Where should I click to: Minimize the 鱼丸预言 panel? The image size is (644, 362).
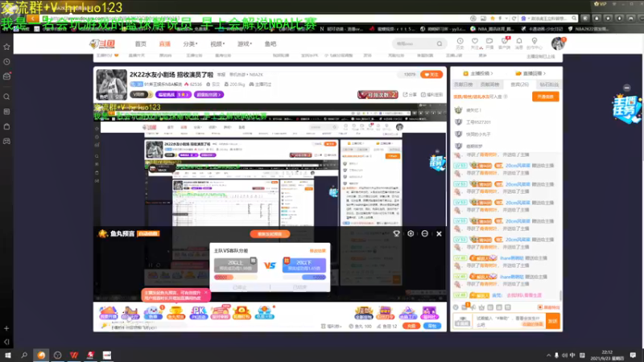pyautogui.click(x=425, y=233)
